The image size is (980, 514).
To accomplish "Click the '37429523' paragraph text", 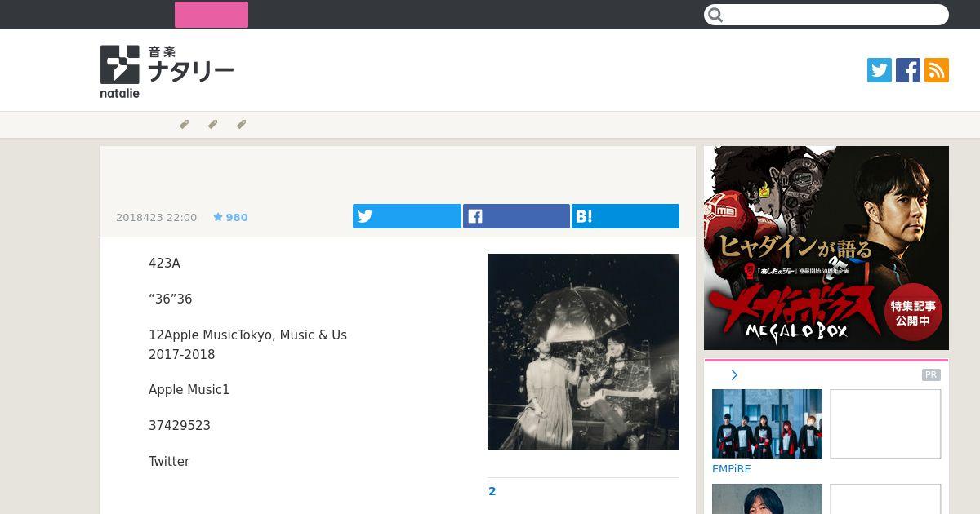I will 180,426.
